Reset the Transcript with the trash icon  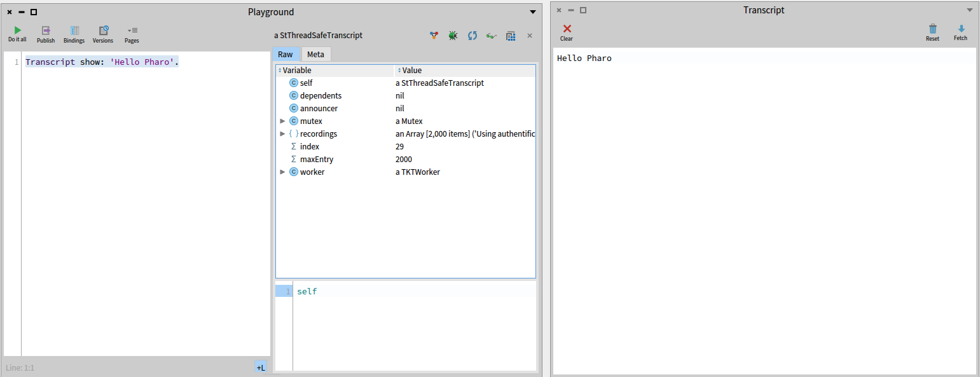pos(932,32)
